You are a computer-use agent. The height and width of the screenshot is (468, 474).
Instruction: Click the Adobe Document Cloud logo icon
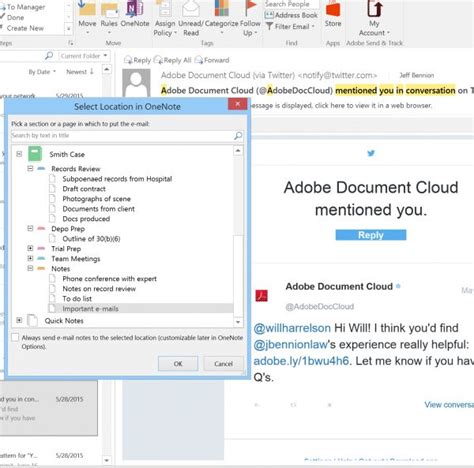click(x=262, y=296)
